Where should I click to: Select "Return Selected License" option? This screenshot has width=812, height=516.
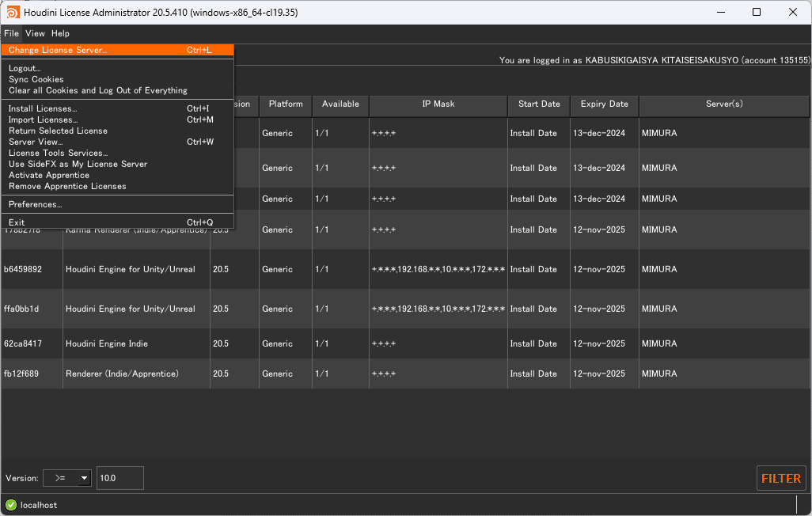[x=56, y=131]
